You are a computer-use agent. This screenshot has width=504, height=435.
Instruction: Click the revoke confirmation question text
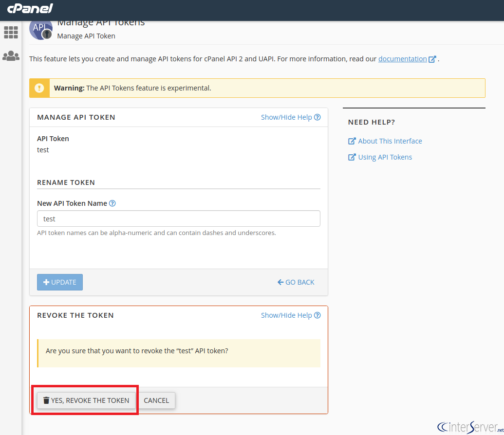tap(137, 351)
